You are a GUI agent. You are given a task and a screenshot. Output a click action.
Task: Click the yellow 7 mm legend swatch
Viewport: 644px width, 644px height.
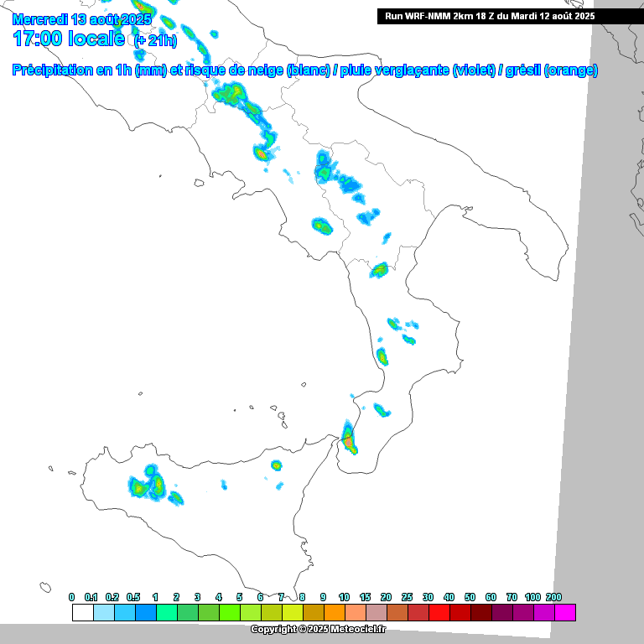292,613
